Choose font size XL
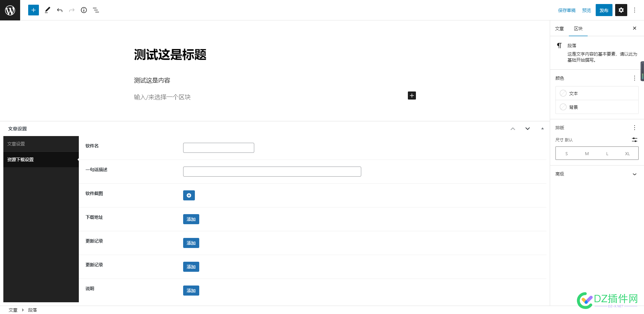 (x=627, y=153)
